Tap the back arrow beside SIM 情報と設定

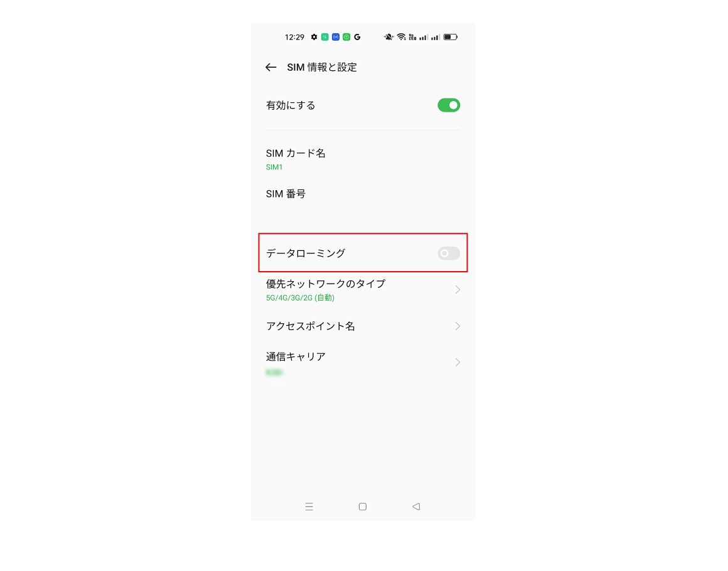point(270,67)
